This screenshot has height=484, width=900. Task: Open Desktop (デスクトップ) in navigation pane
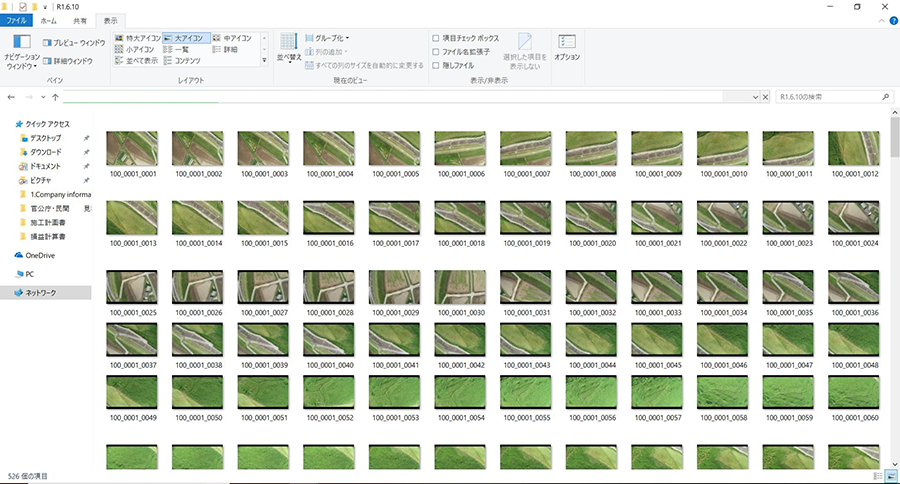(x=40, y=138)
